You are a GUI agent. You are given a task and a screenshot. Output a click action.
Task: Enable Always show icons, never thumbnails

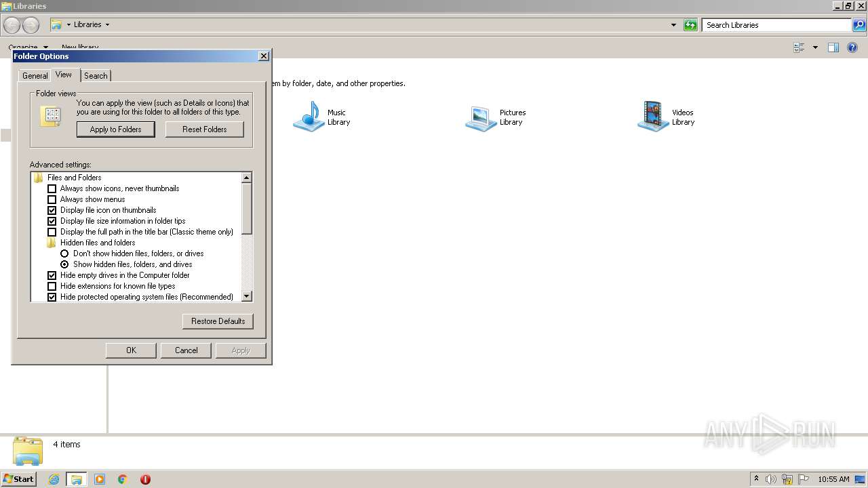(52, 188)
